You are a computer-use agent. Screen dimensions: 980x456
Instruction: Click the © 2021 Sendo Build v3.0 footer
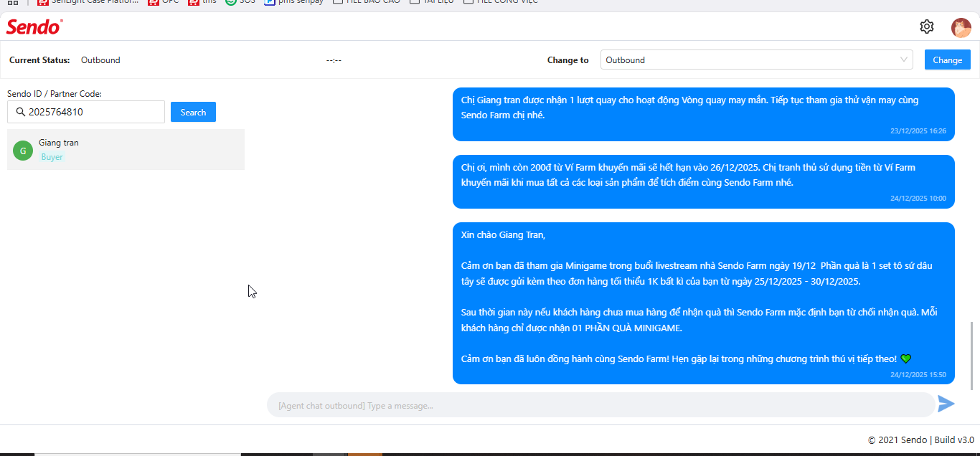[921, 440]
